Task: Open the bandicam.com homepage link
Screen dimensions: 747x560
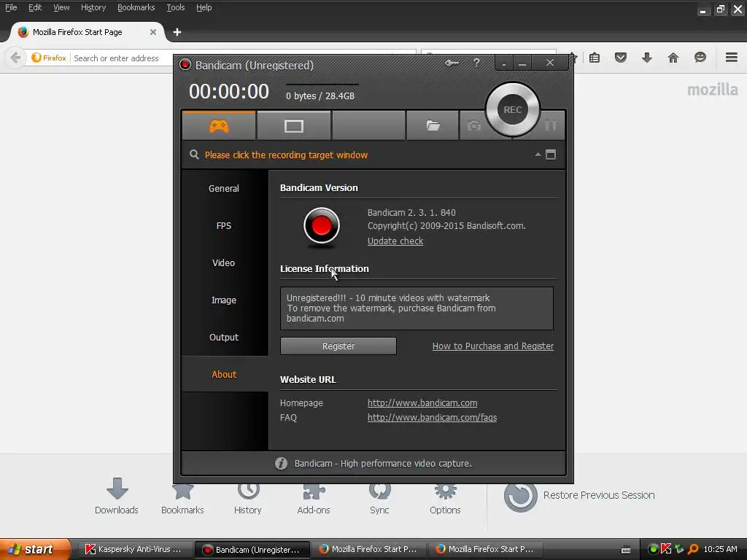Action: pyautogui.click(x=422, y=402)
